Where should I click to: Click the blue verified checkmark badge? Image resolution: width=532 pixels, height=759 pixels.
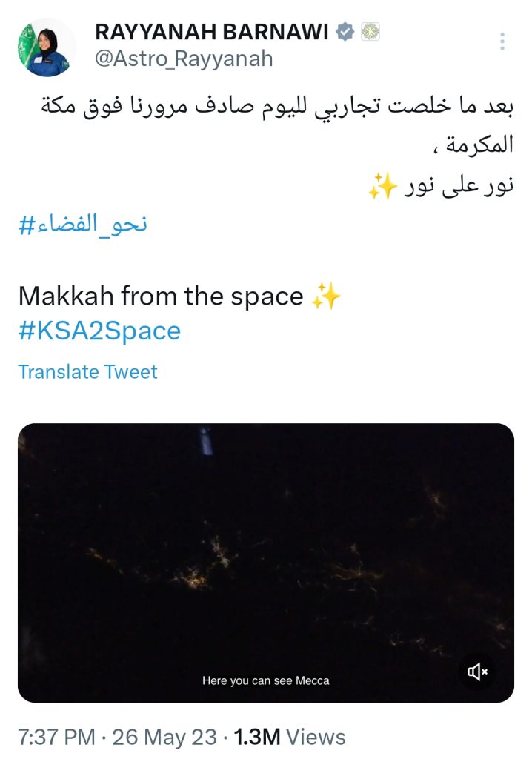coord(345,31)
